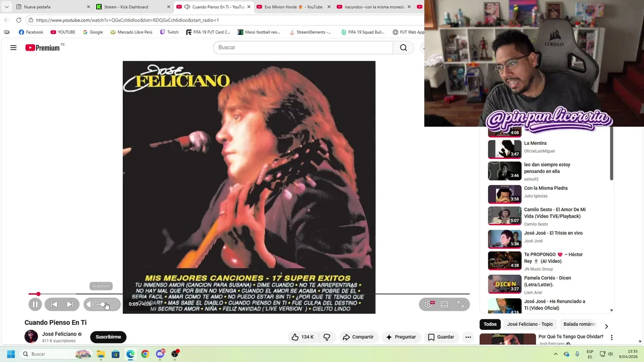Select the Balada romántica filter chip
This screenshot has width=644, height=362.
pyautogui.click(x=579, y=324)
